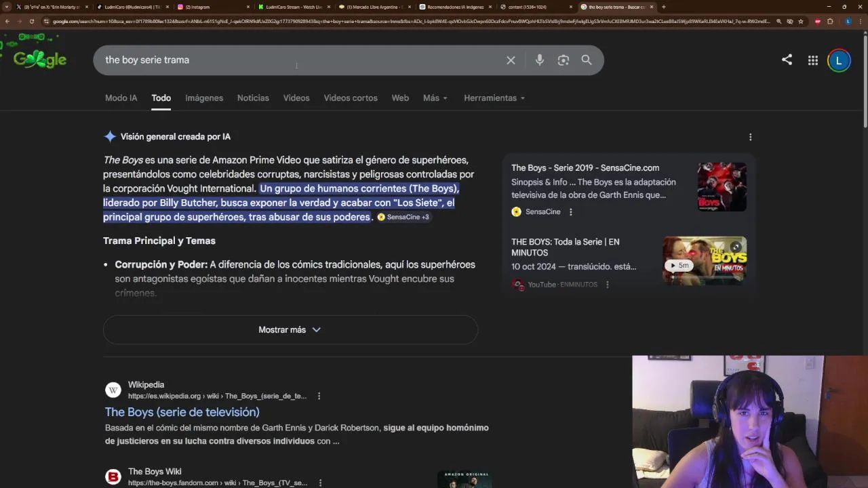This screenshot has width=868, height=488.
Task: Click the AI overview sparkle icon
Action: click(x=110, y=136)
